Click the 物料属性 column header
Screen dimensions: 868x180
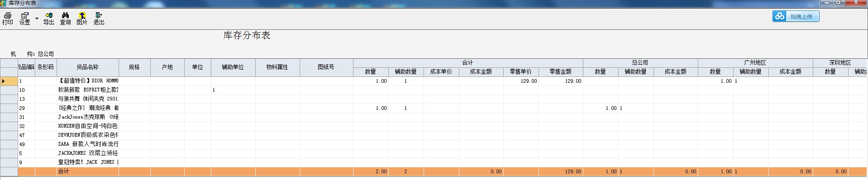point(277,67)
